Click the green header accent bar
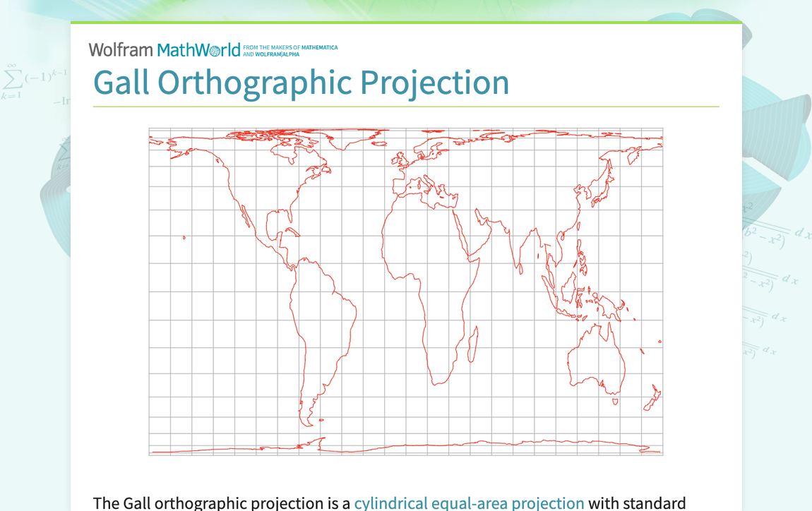The height and width of the screenshot is (511, 812). pyautogui.click(x=406, y=23)
